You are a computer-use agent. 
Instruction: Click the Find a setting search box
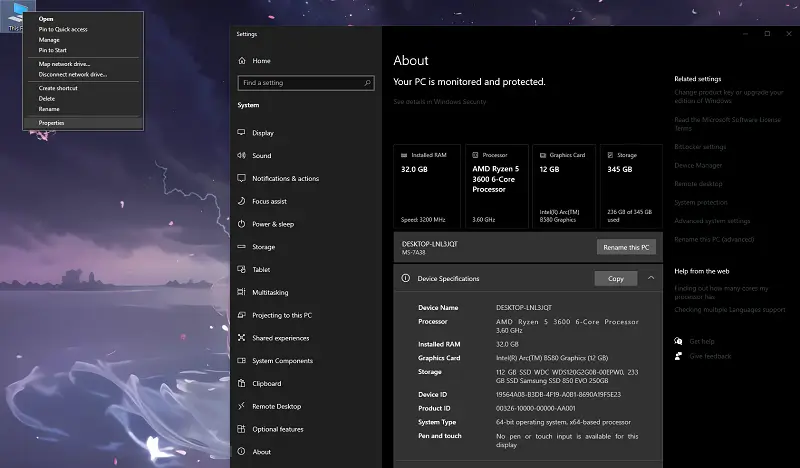click(x=305, y=83)
